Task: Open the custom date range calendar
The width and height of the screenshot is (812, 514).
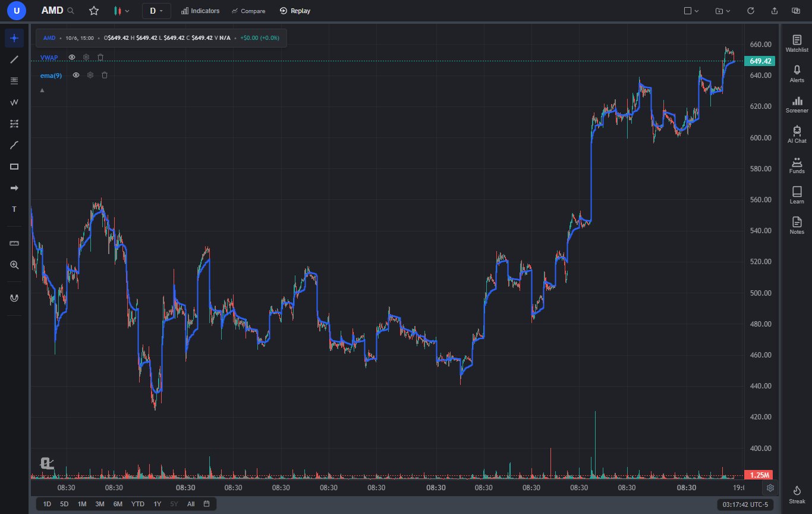Action: 206,504
